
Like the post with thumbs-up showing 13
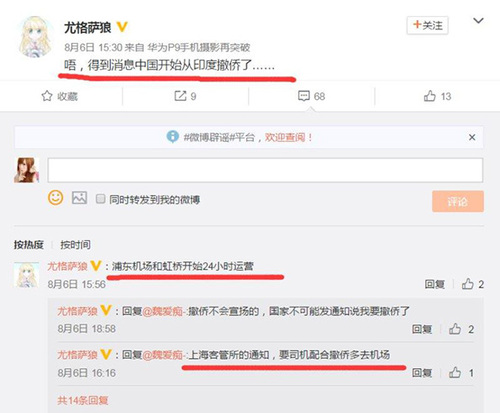(x=430, y=96)
